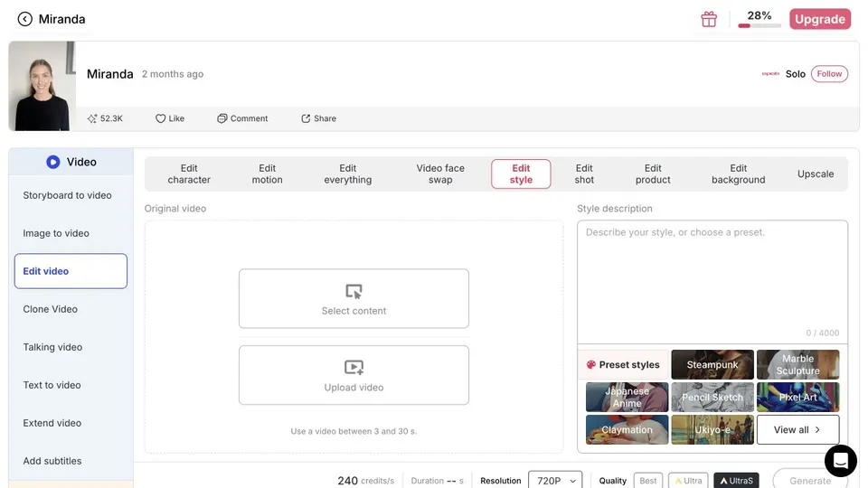Switch to Edit everything tab
The height and width of the screenshot is (488, 868).
(x=347, y=174)
